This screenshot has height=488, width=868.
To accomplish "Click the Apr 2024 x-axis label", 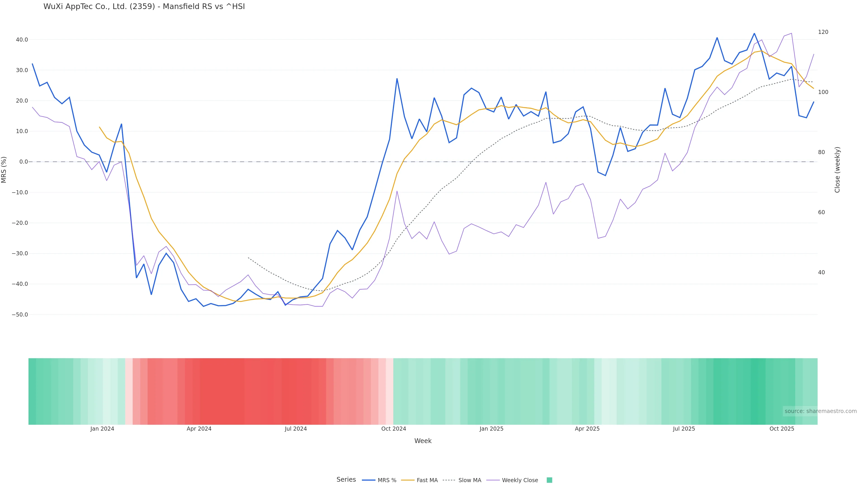I will pyautogui.click(x=199, y=429).
